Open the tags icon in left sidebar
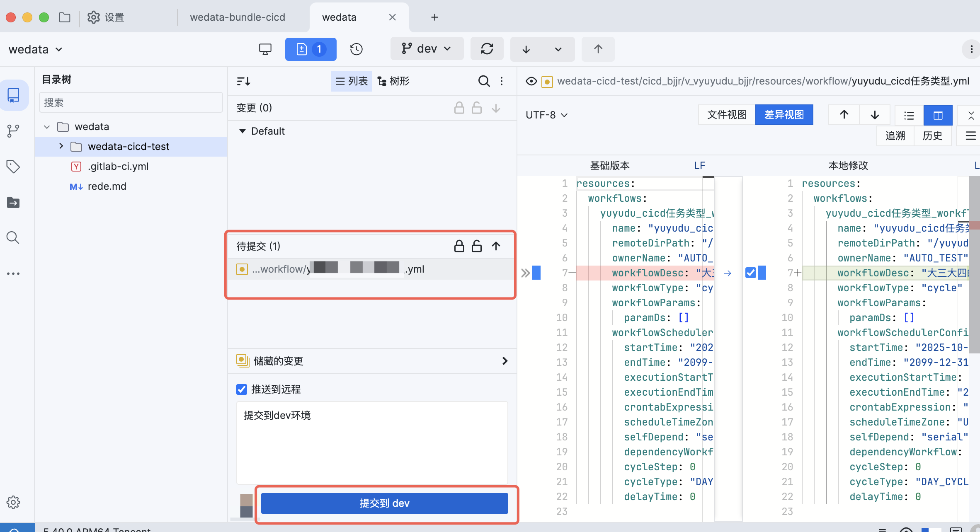Viewport: 980px width, 532px height. 13,167
